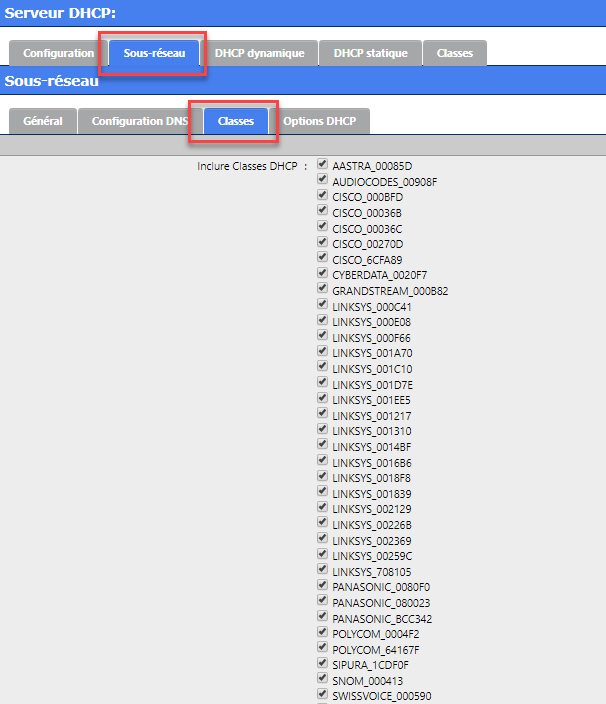
Task: Switch to DHCP dynamique tab
Action: tap(259, 53)
